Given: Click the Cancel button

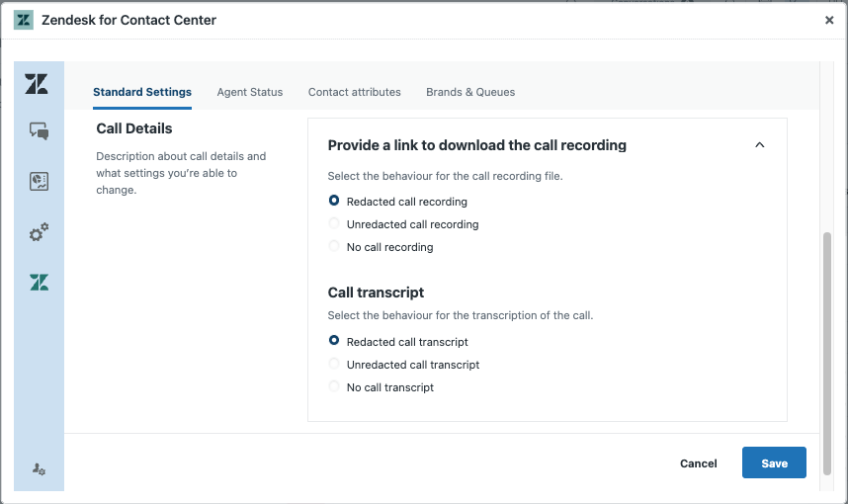Looking at the screenshot, I should [x=698, y=463].
